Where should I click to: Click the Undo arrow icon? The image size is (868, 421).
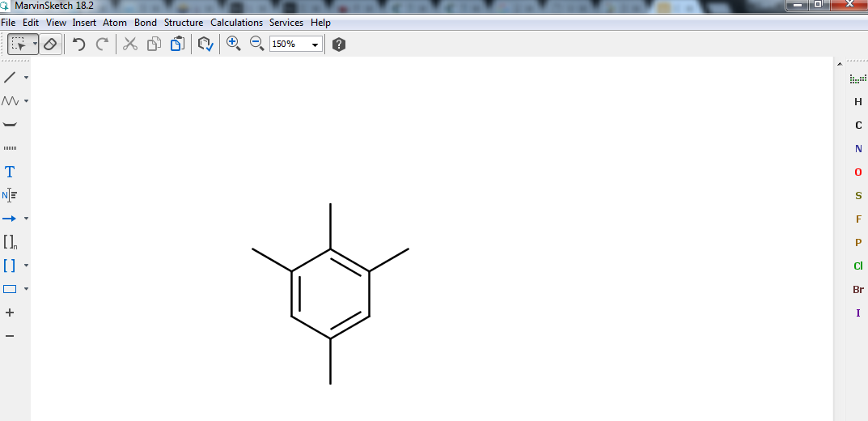tap(78, 45)
